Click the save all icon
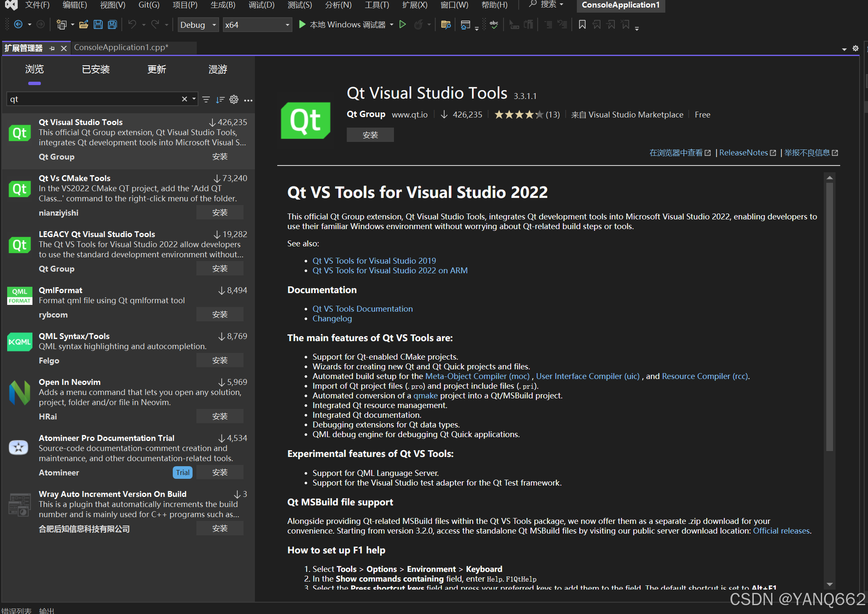This screenshot has height=614, width=868. pyautogui.click(x=113, y=25)
